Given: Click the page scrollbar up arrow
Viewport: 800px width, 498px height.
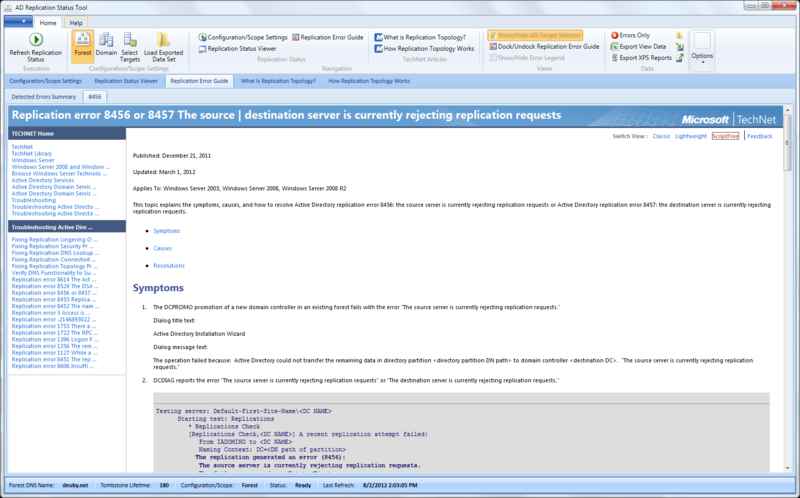Looking at the screenshot, I should pos(788,110).
